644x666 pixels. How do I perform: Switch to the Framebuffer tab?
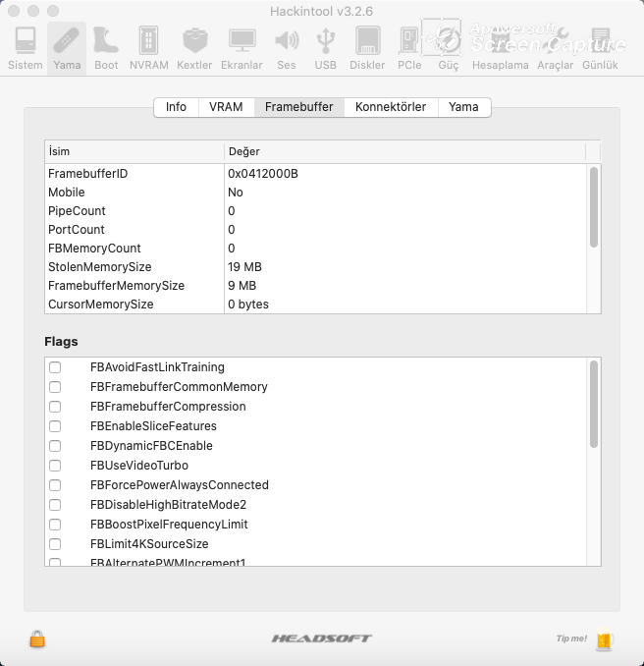pyautogui.click(x=299, y=107)
